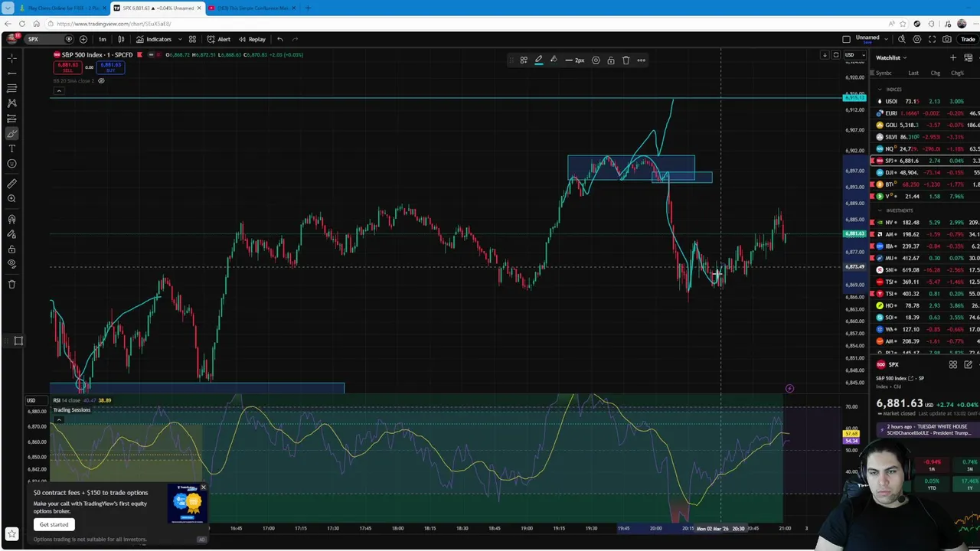Viewport: 980px width, 551px height.
Task: Enter fullscreen chart mode
Action: point(932,39)
